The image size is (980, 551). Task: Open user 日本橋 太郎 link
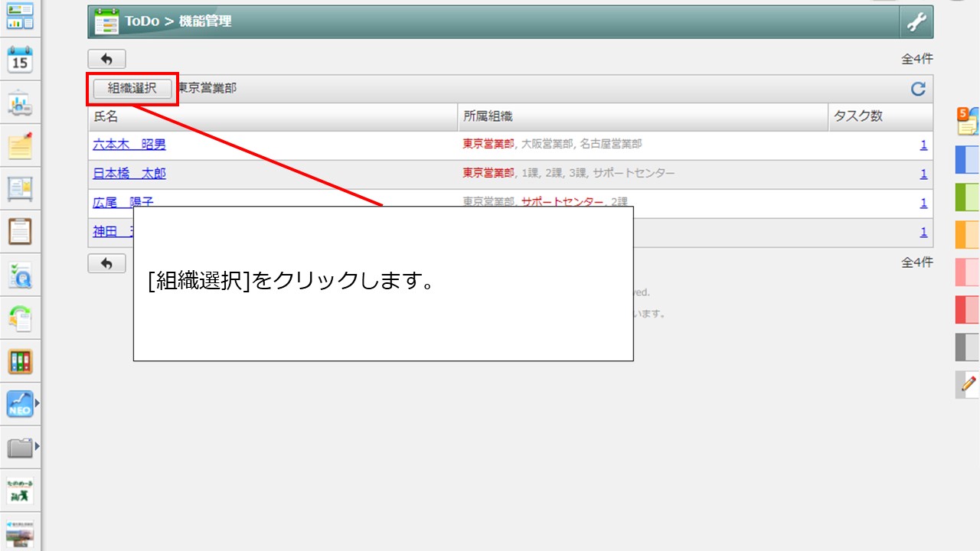coord(129,174)
